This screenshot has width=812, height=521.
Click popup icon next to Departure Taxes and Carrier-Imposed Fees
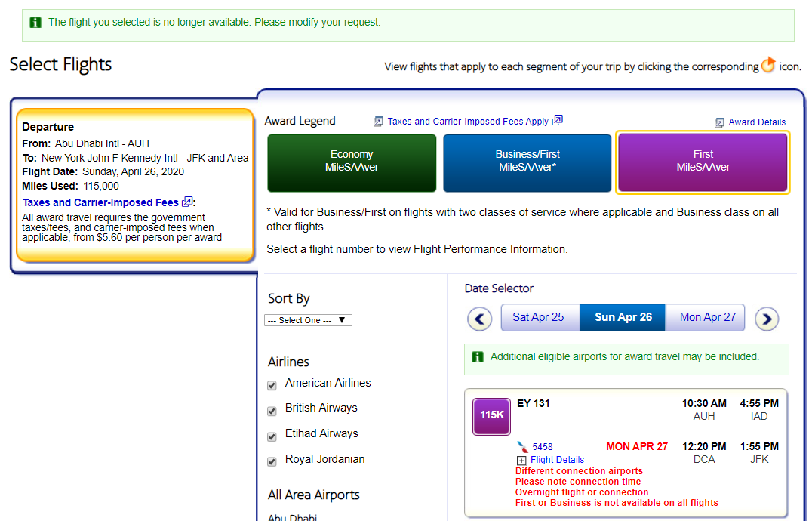pyautogui.click(x=187, y=202)
